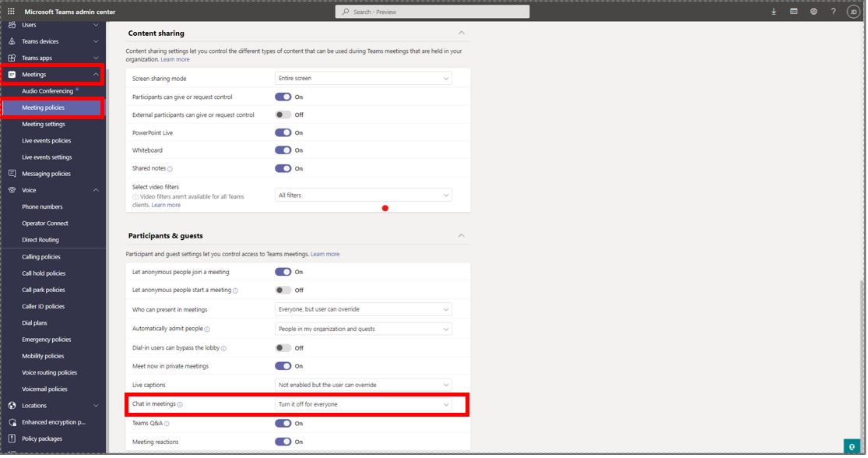Click the download icon in top bar
This screenshot has height=458, width=868.
774,12
